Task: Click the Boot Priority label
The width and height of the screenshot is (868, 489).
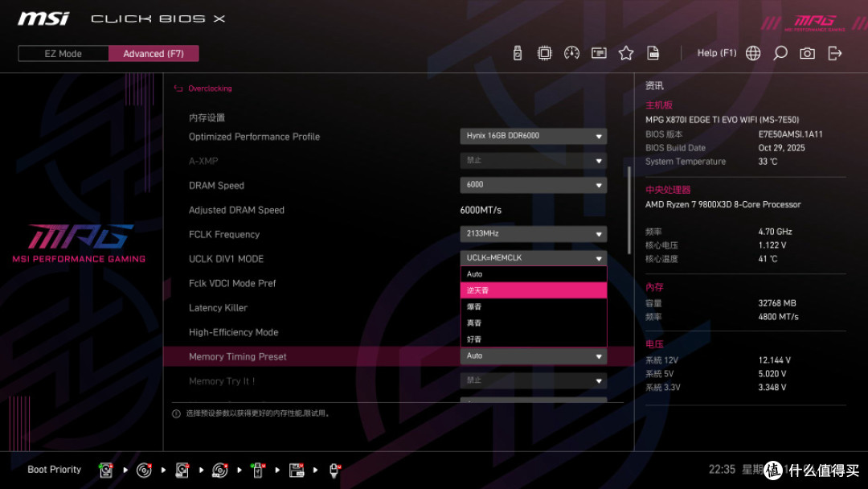Action: pos(55,470)
